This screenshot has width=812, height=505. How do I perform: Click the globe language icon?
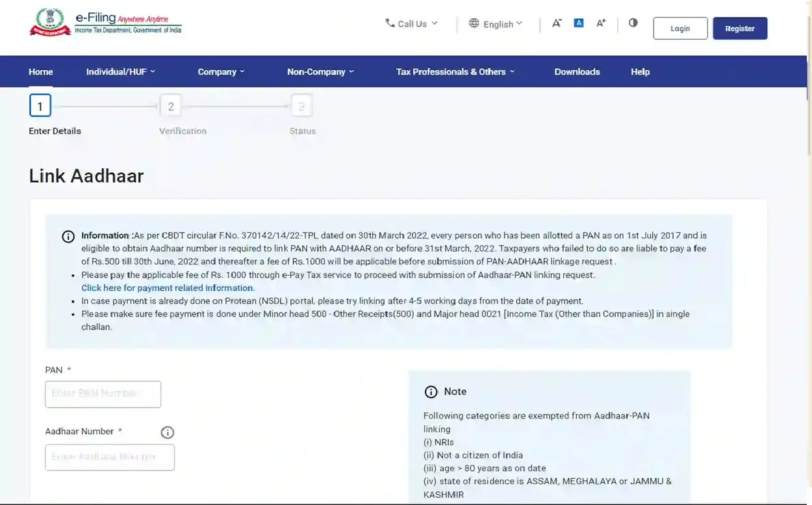pos(474,23)
